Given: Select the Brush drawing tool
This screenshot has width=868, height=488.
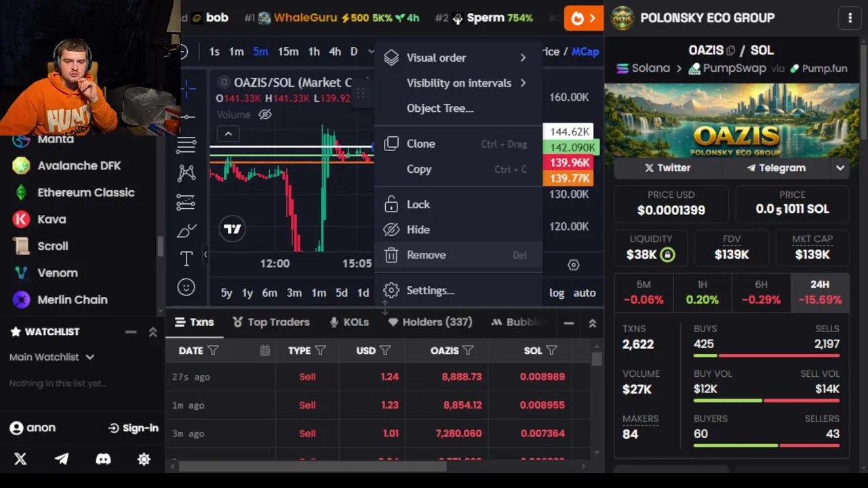Looking at the screenshot, I should tap(186, 230).
